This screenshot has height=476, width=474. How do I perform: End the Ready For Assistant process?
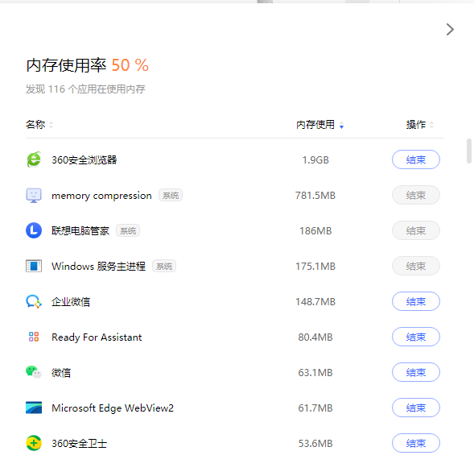point(416,337)
